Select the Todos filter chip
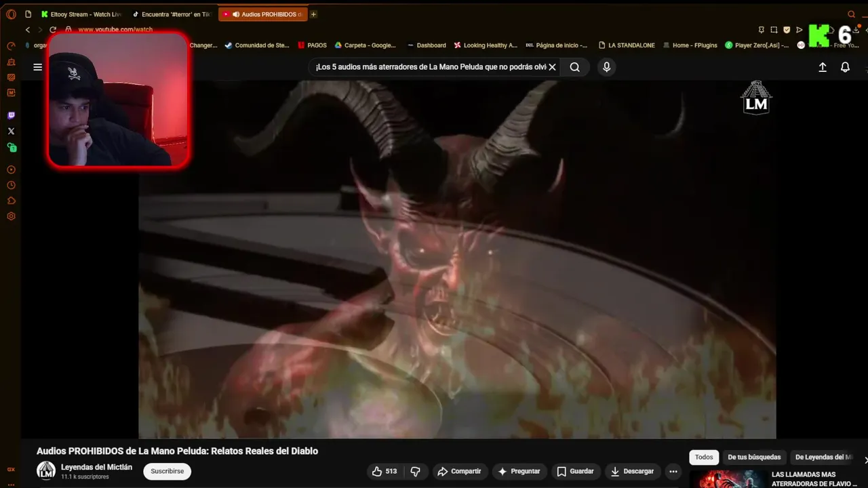Image resolution: width=868 pixels, height=488 pixels. click(x=704, y=457)
